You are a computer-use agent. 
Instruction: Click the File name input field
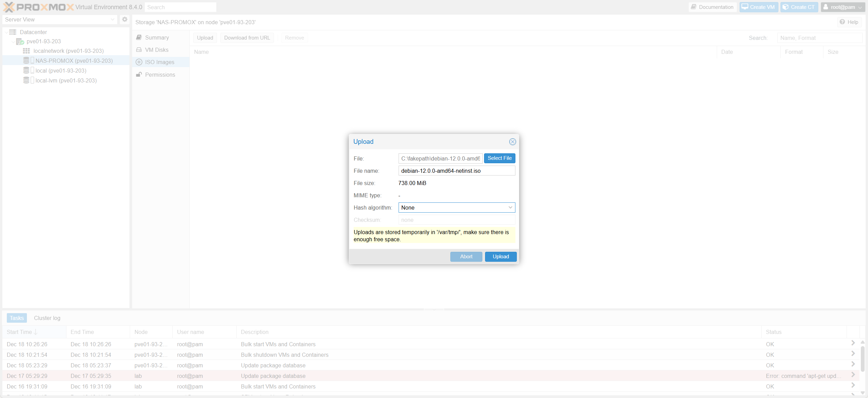point(456,170)
